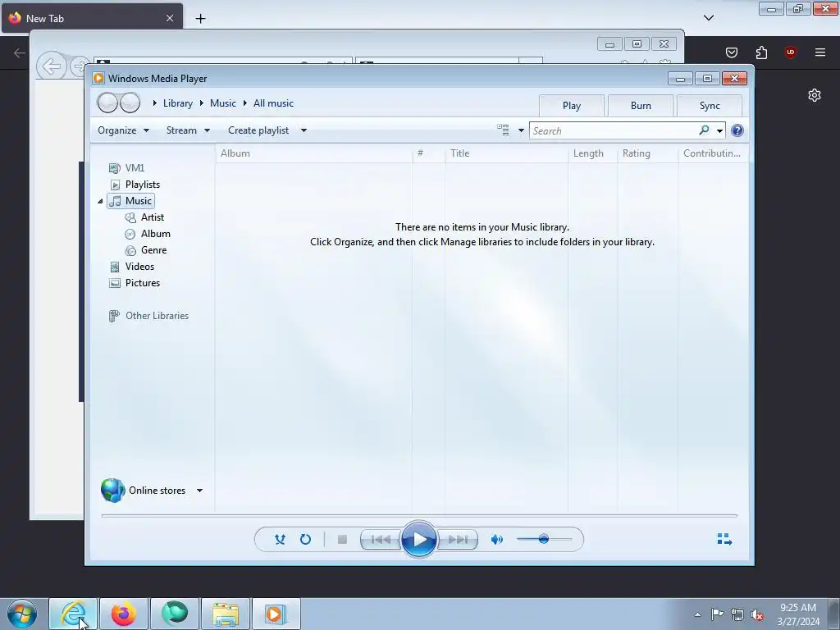The image size is (840, 630).
Task: Expand the arrow before All music breadcrumb
Action: [x=244, y=103]
